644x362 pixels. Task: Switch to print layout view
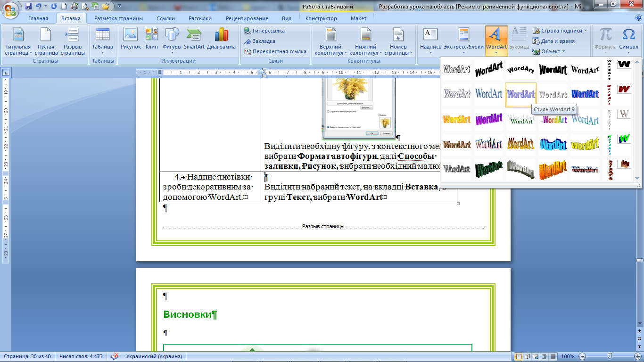coord(519,357)
